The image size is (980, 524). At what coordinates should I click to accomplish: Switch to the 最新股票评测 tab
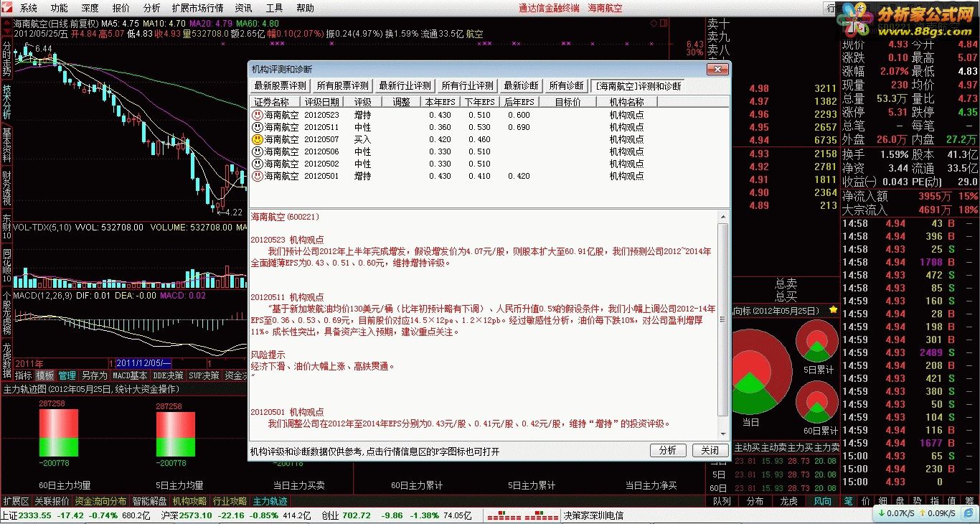(281, 85)
